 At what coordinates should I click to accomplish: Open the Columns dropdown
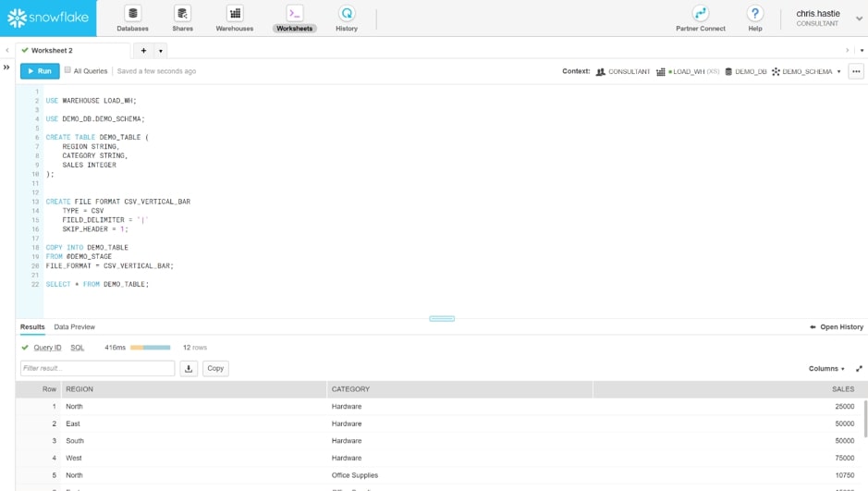[x=826, y=369]
